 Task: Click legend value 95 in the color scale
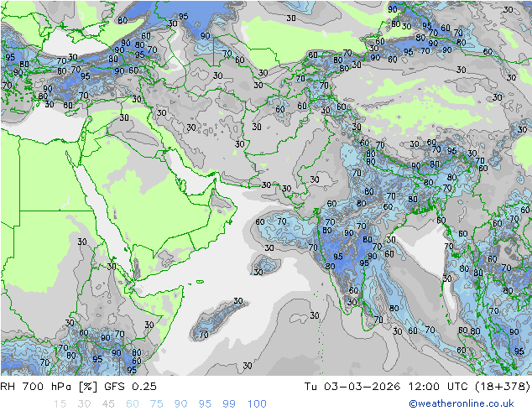[x=205, y=404]
